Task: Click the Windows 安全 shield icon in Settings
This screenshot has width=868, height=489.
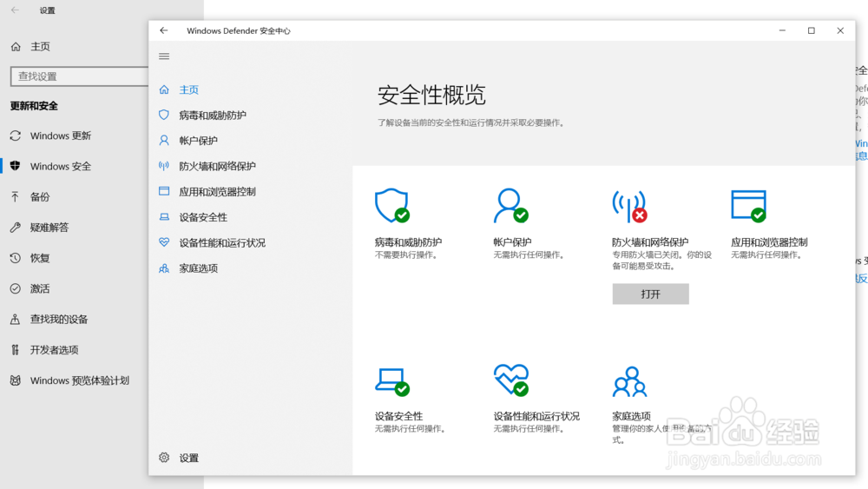Action: pyautogui.click(x=16, y=166)
